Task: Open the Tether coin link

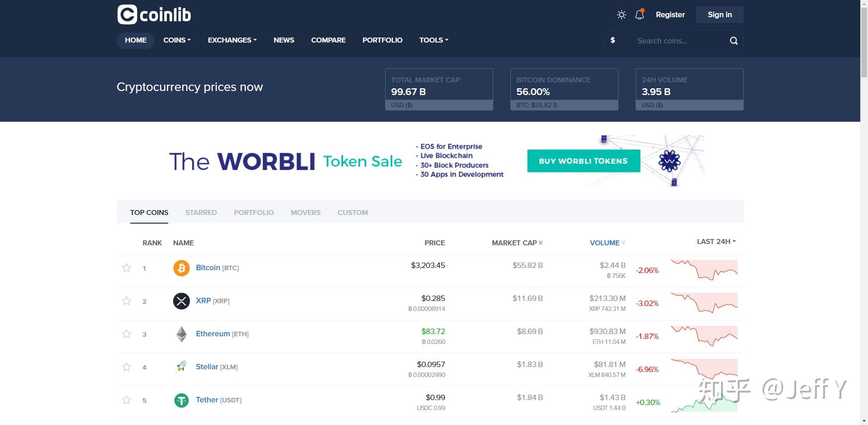Action: pyautogui.click(x=207, y=400)
